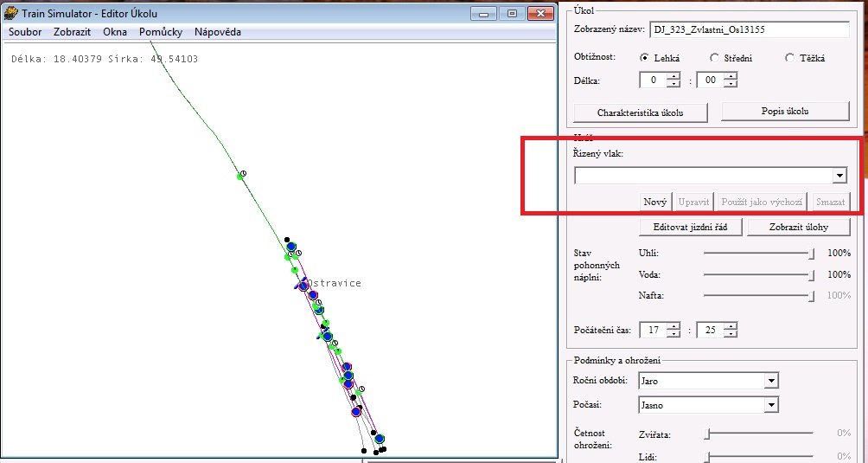This screenshot has height=463, width=868.
Task: Click the Zobrazený název text field
Action: point(749,30)
